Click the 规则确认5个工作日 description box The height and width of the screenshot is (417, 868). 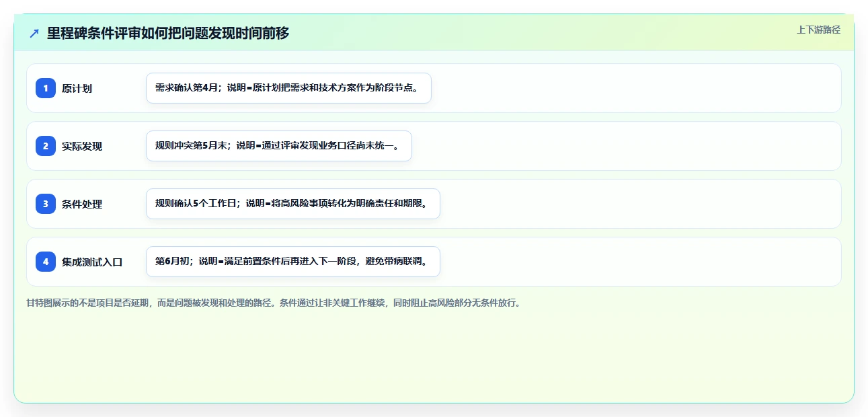coord(293,204)
